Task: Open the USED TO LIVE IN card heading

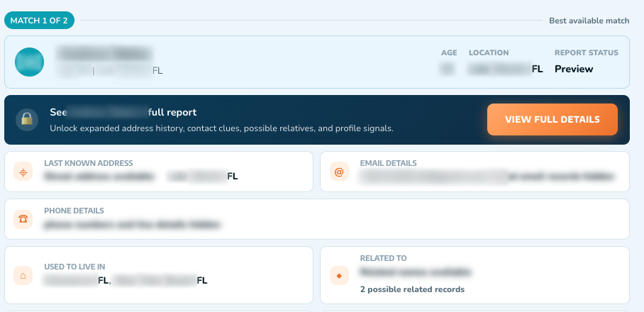Action: coord(74,267)
